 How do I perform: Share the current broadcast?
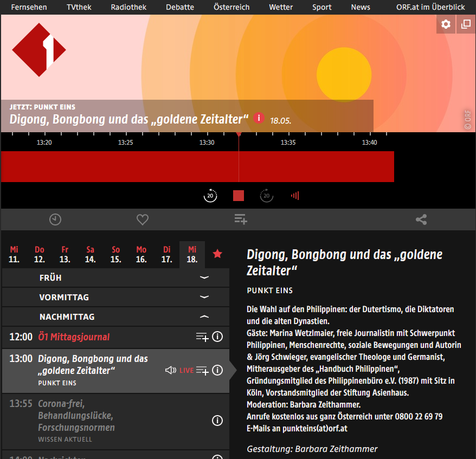click(x=421, y=219)
